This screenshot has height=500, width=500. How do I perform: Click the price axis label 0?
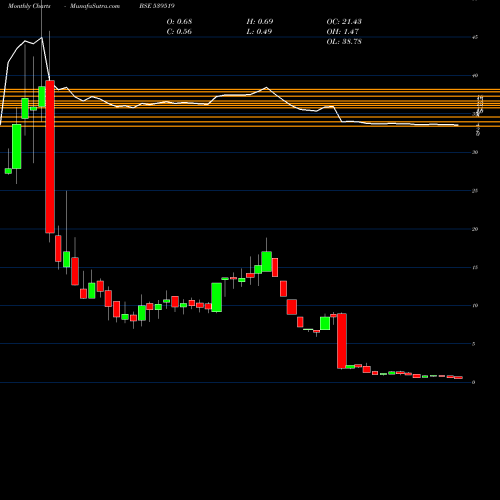coord(473,382)
